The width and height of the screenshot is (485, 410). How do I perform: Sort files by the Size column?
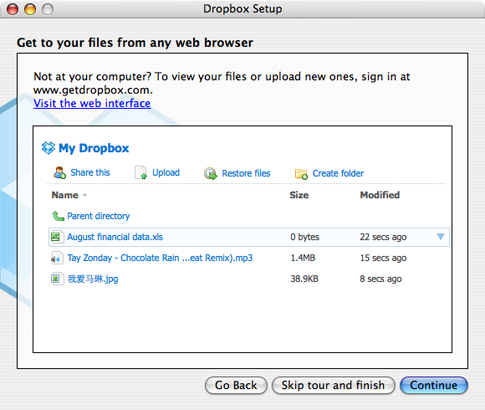click(x=299, y=195)
